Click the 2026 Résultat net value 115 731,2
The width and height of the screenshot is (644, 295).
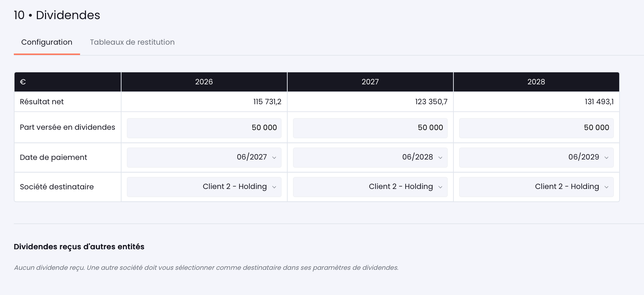[267, 102]
